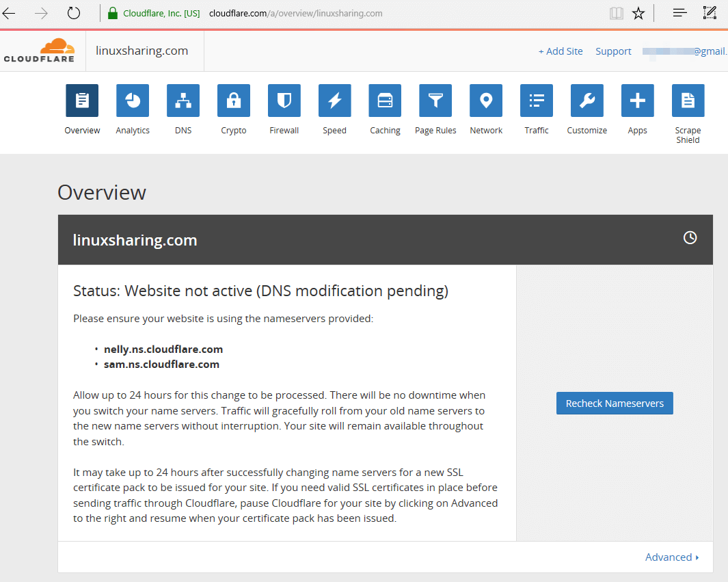The image size is (728, 582).
Task: Select the Speed lightning bolt icon
Action: click(335, 101)
